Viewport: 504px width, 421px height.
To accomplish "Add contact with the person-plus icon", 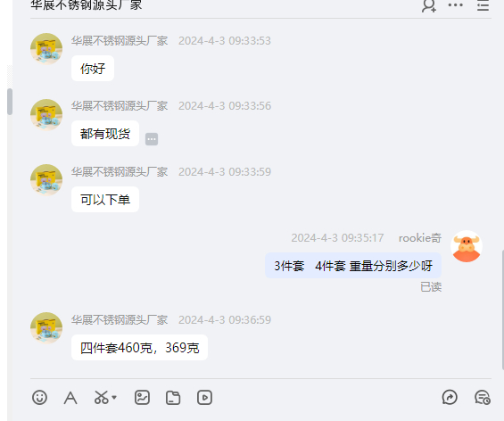I will [x=429, y=5].
